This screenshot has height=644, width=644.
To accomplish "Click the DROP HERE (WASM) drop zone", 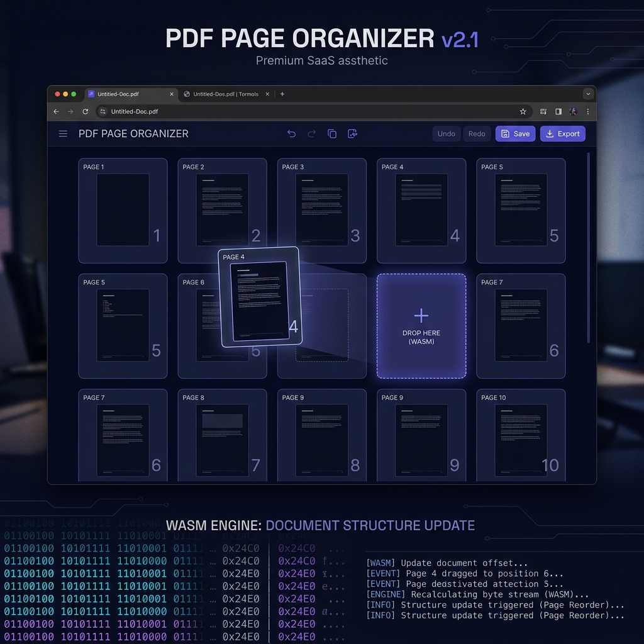I will point(421,326).
